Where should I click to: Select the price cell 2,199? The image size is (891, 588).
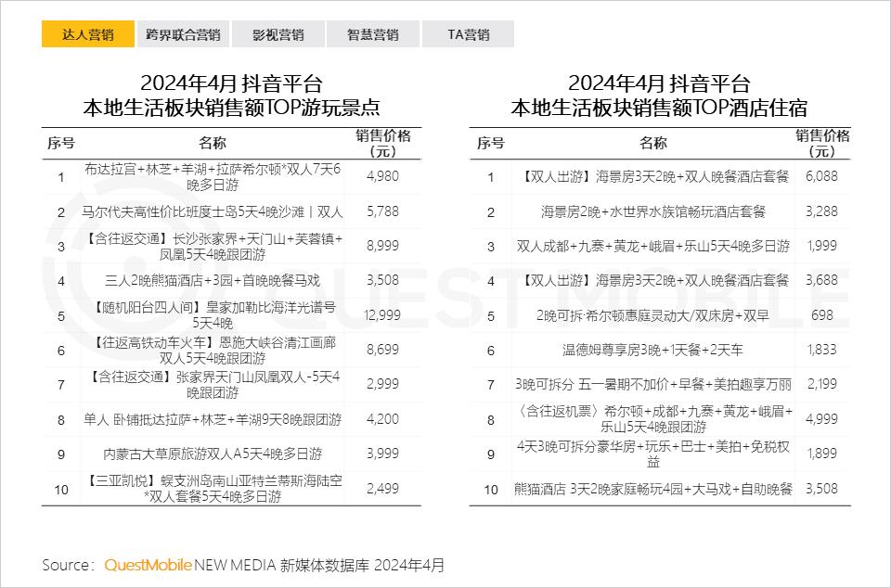(821, 384)
